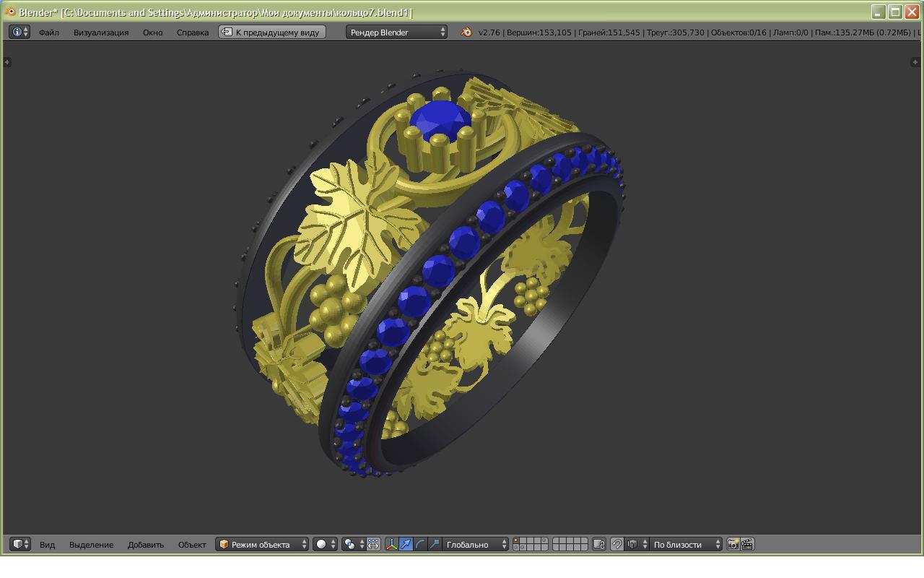Maximize the Blender window
924x578 pixels.
point(895,12)
